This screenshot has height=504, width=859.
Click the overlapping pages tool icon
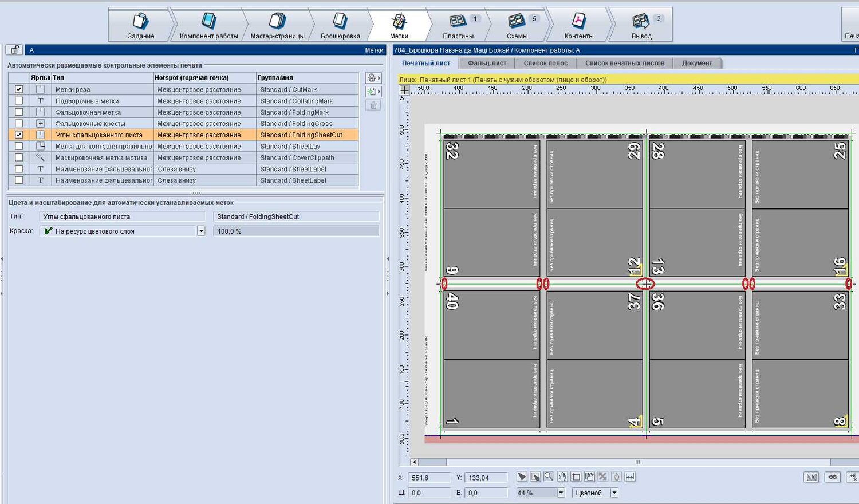pyautogui.click(x=589, y=477)
